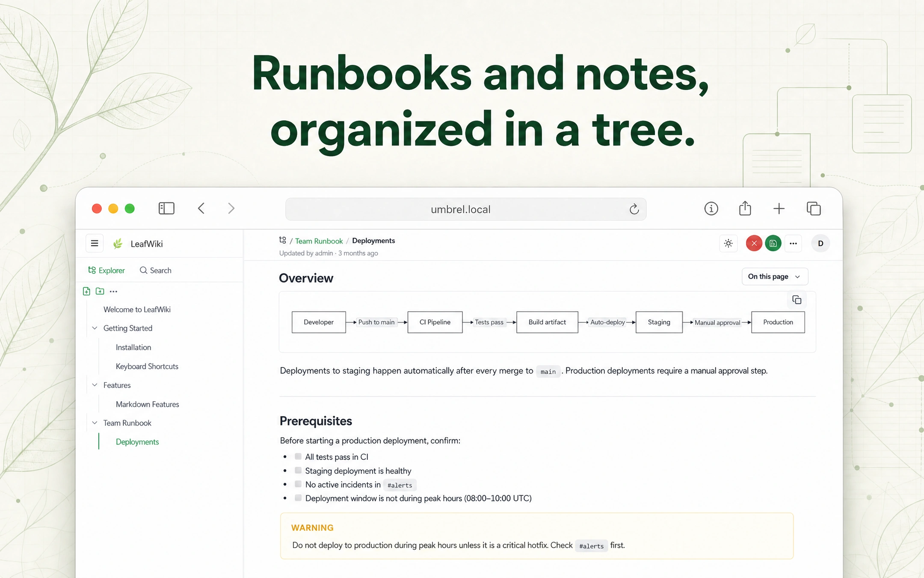This screenshot has width=924, height=578.
Task: Click the Prerequisites heading
Action: point(316,421)
